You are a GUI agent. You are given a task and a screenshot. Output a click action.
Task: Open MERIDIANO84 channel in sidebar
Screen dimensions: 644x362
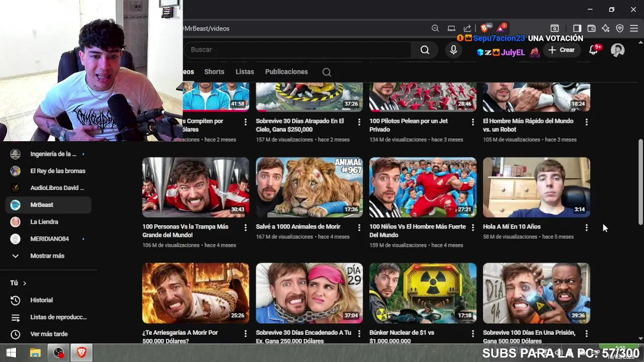click(48, 239)
